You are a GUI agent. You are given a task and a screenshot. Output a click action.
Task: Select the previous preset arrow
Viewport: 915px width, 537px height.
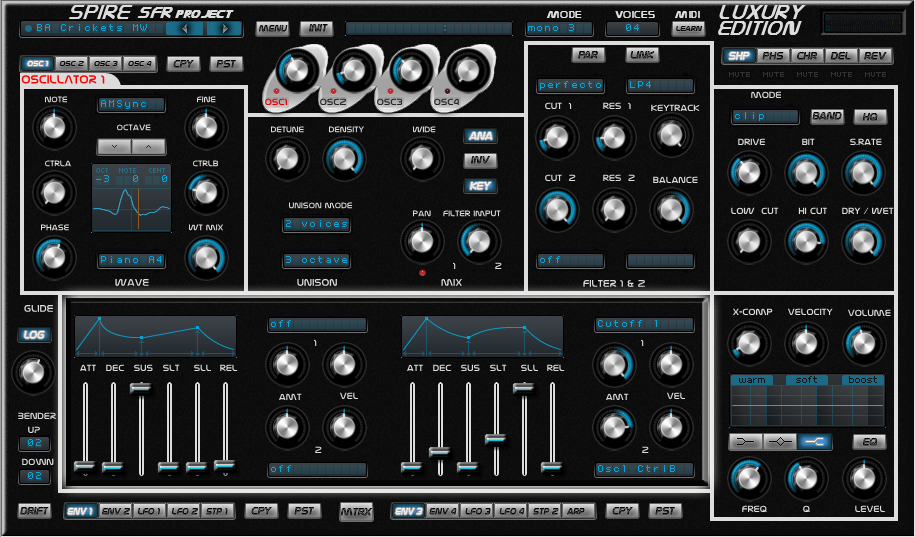coord(184,28)
